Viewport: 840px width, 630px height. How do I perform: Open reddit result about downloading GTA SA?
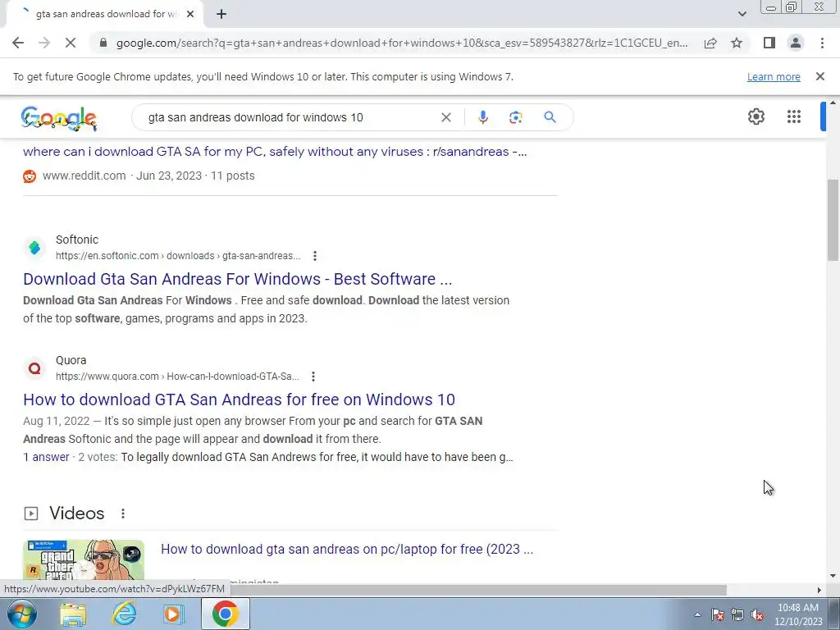tap(275, 152)
